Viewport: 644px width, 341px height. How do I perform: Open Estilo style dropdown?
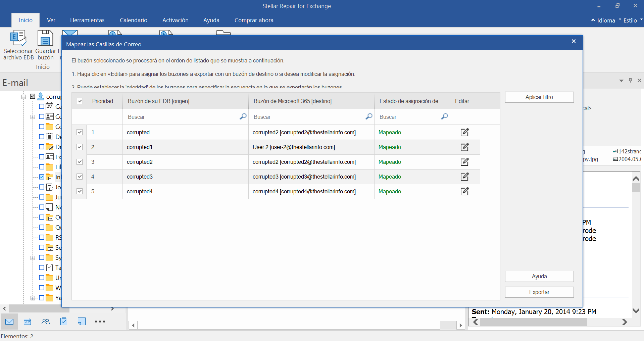[630, 20]
